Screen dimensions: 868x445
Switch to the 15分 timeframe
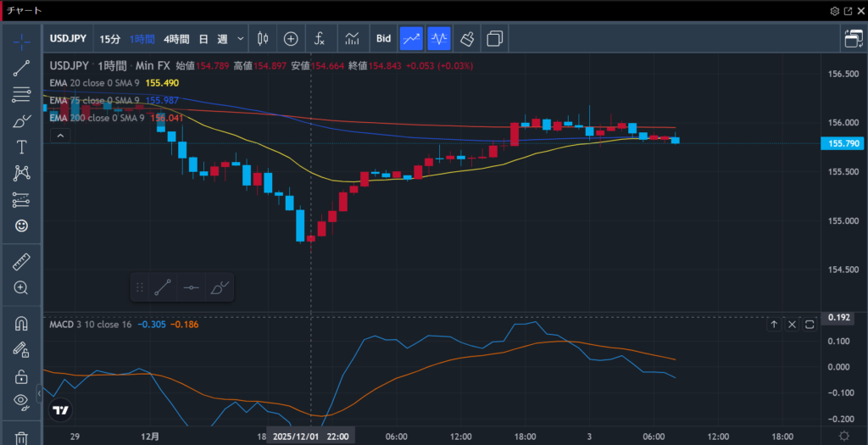click(110, 39)
